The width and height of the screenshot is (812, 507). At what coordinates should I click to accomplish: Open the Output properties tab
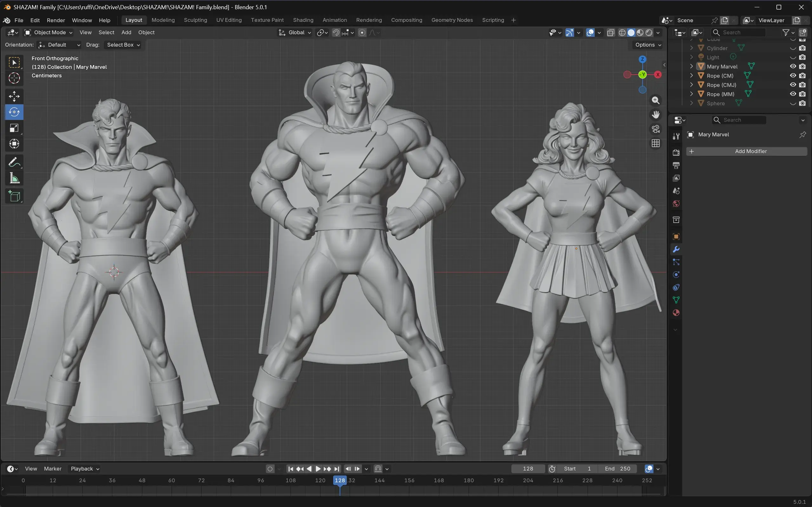click(676, 165)
